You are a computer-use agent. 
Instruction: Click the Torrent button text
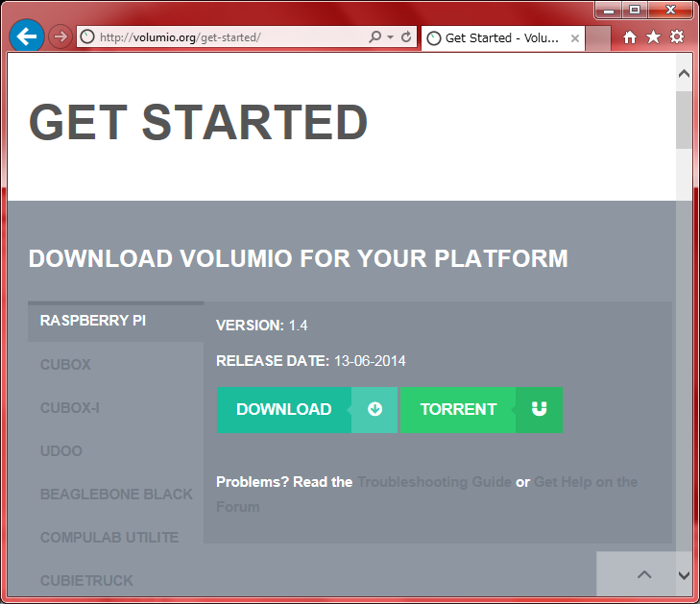coord(458,409)
